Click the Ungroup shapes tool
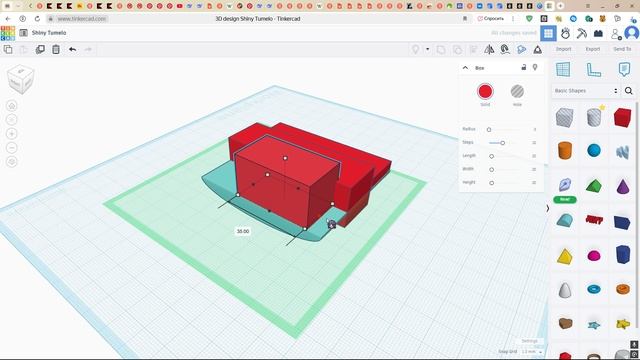Viewport: 640px width, 360px height. pyautogui.click(x=457, y=49)
